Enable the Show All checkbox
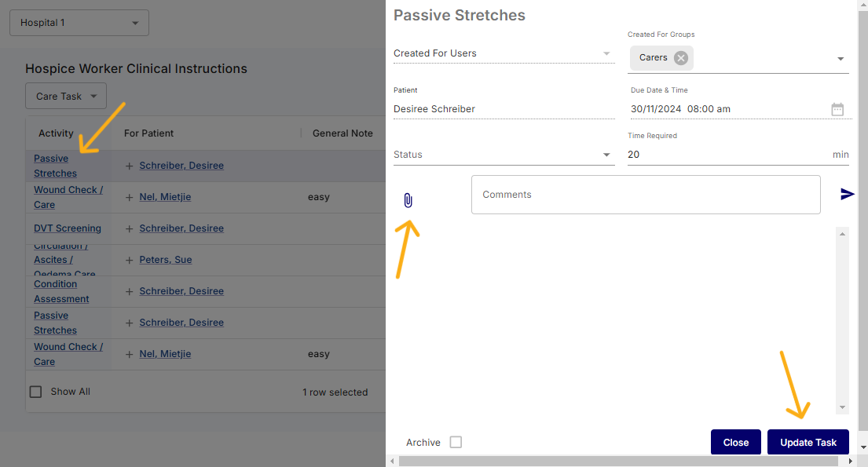868x467 pixels. 35,392
